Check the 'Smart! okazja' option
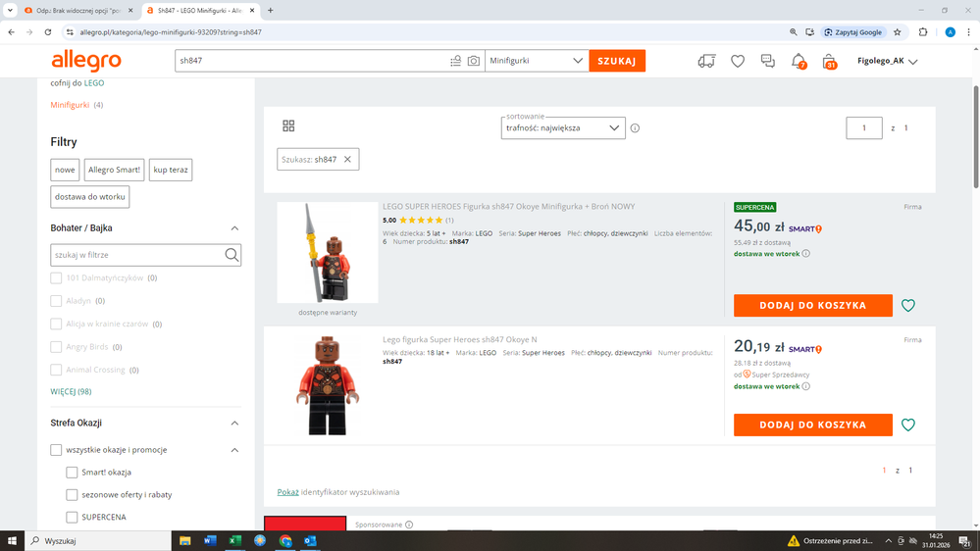 (x=72, y=473)
